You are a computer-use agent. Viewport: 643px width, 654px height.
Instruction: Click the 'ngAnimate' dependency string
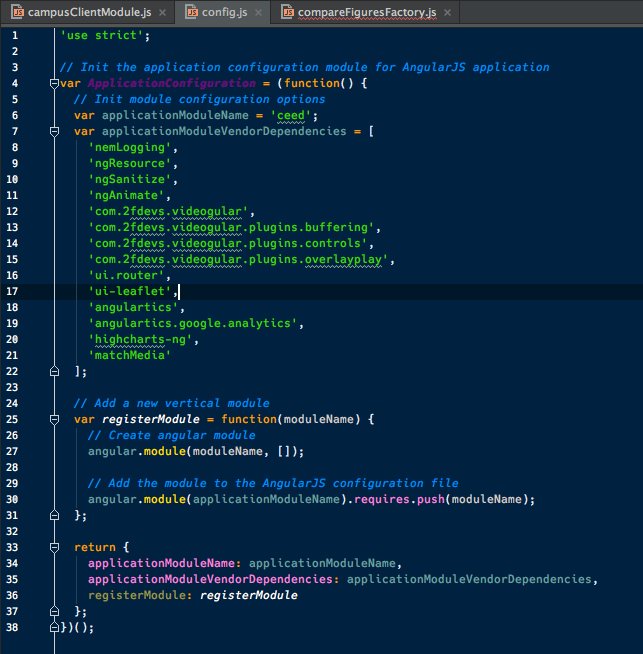pos(126,195)
